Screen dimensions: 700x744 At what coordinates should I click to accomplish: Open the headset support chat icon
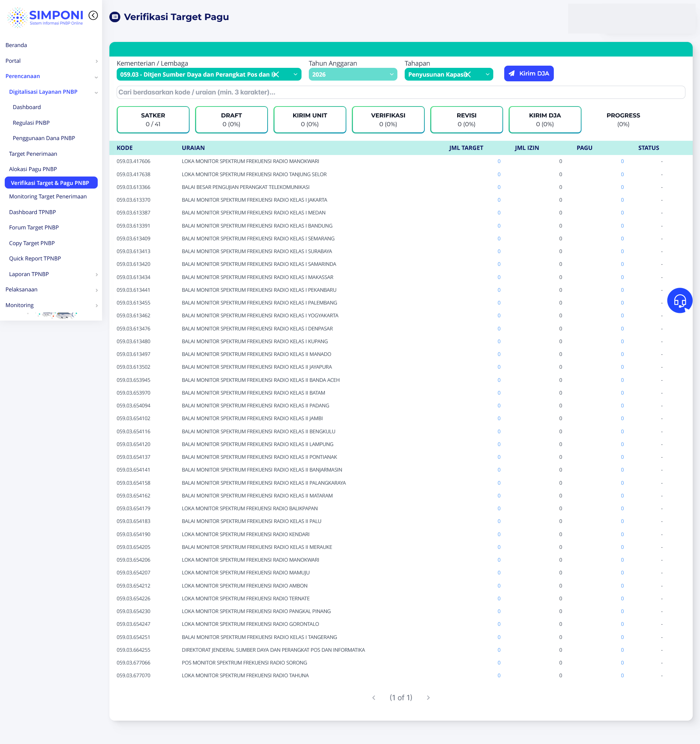coord(680,300)
